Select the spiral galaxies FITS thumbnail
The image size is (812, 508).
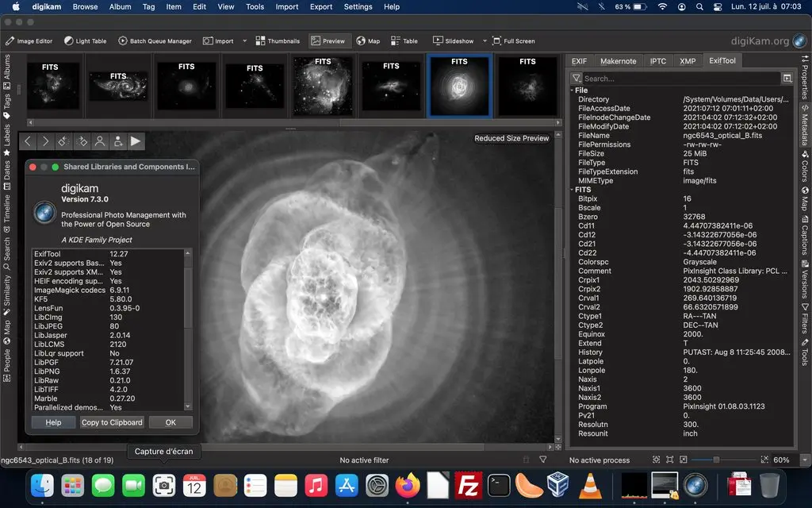pos(119,86)
